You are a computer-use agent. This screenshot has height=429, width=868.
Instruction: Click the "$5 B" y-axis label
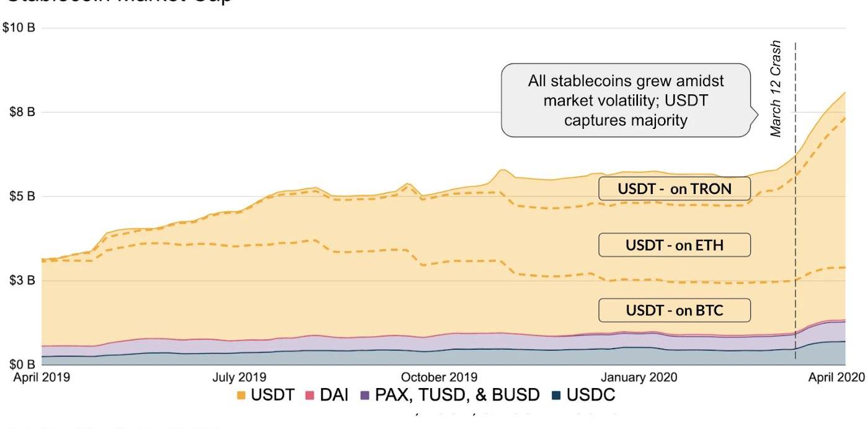coord(19,197)
